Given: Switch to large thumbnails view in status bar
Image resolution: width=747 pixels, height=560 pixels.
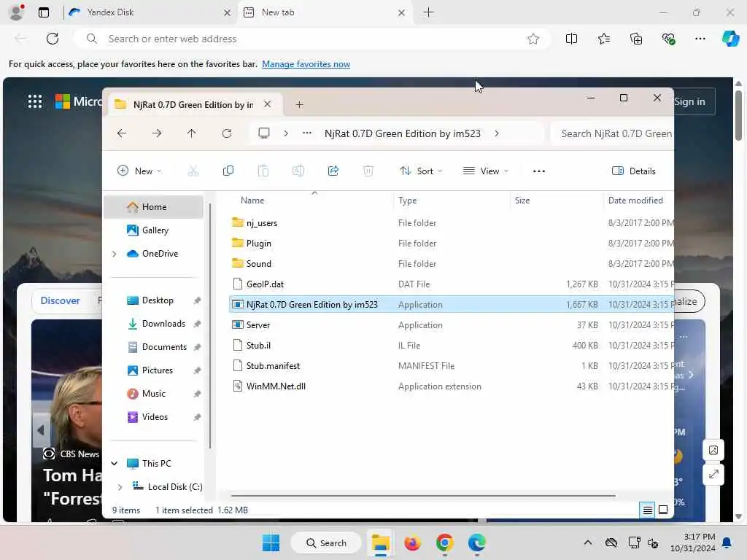Looking at the screenshot, I should click(662, 510).
